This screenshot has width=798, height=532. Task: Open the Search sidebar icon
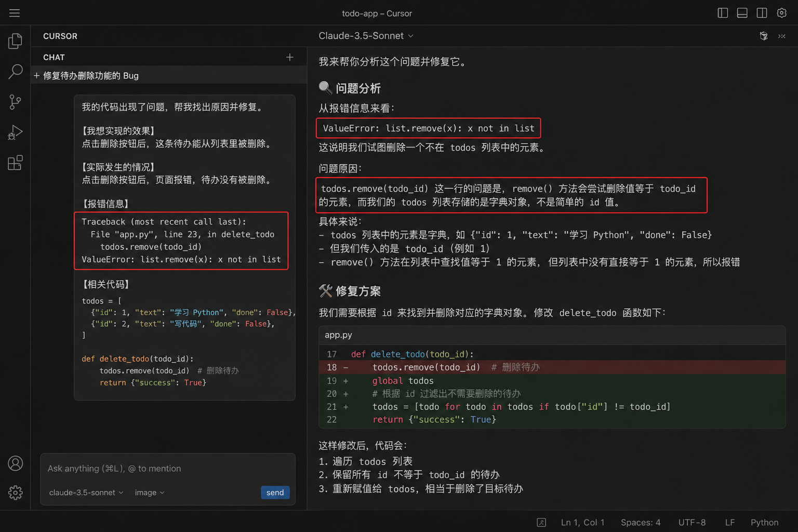[x=15, y=72]
